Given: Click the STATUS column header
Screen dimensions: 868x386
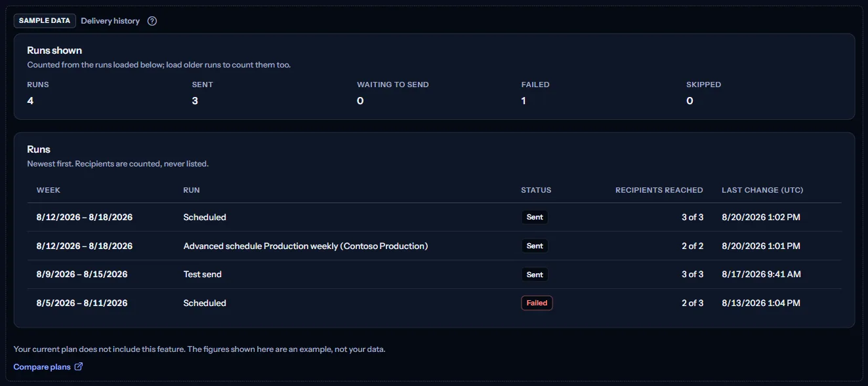Looking at the screenshot, I should coord(536,190).
